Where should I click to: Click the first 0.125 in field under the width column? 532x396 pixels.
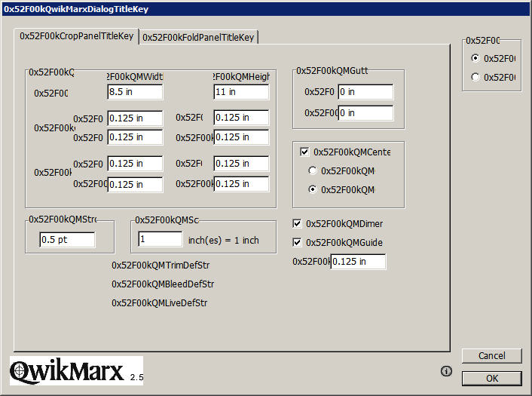(135, 118)
